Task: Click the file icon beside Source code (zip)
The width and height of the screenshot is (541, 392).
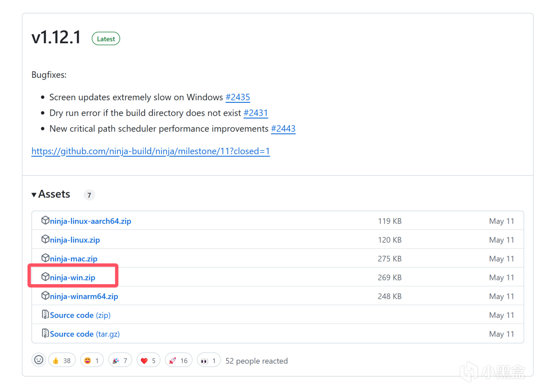Action: (x=45, y=315)
